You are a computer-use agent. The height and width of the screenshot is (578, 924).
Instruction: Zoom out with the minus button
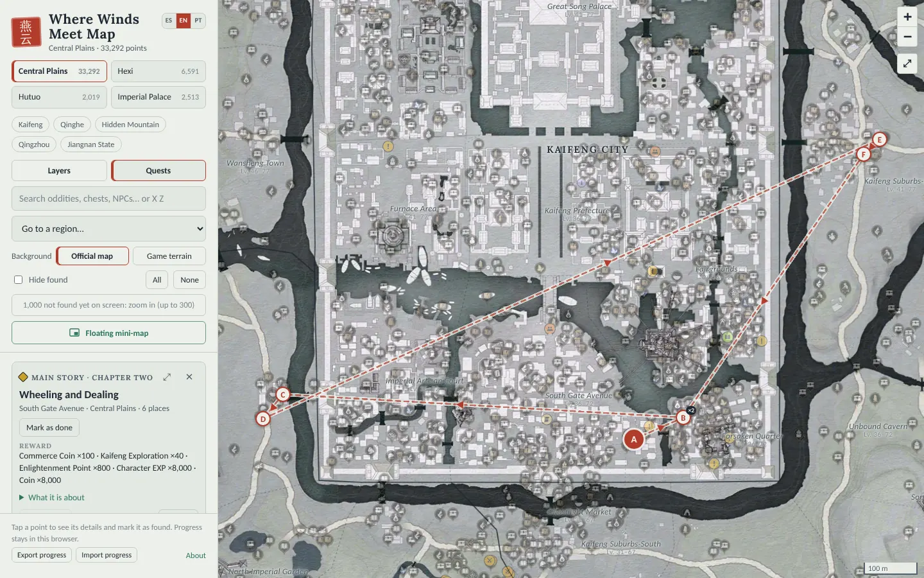click(907, 37)
